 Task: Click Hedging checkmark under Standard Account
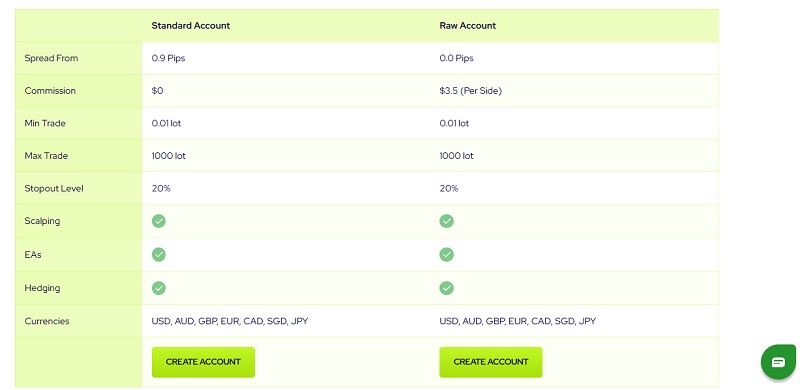[x=159, y=288]
